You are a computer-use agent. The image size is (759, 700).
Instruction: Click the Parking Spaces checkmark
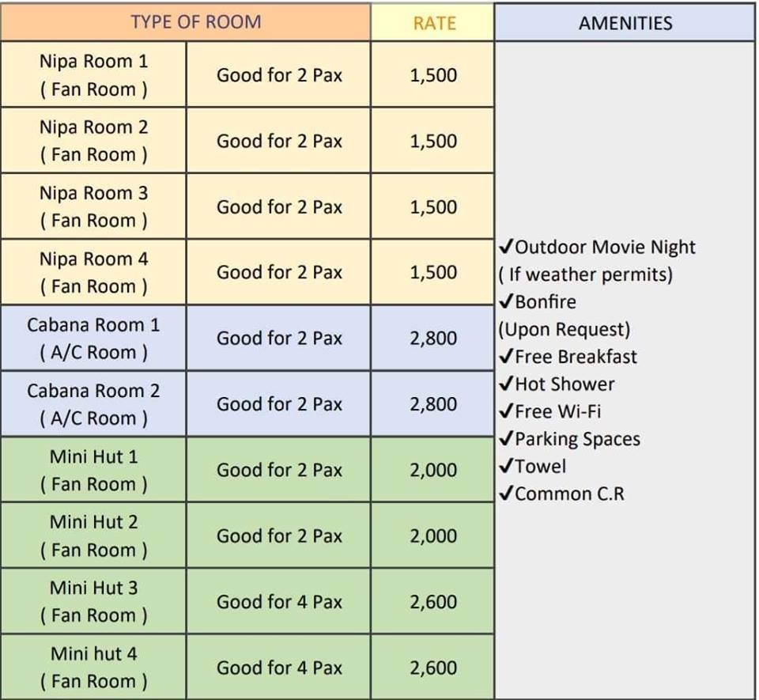click(507, 439)
